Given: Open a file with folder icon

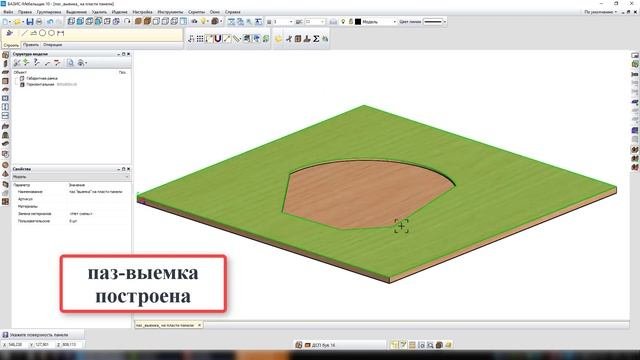Looking at the screenshot, I should pyautogui.click(x=17, y=21).
